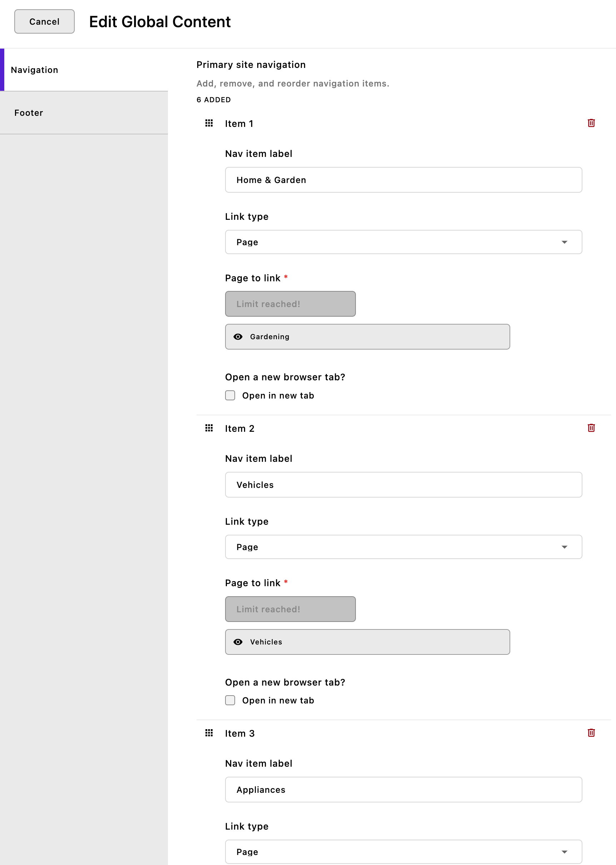Click inside the Appliances label field

(x=404, y=790)
